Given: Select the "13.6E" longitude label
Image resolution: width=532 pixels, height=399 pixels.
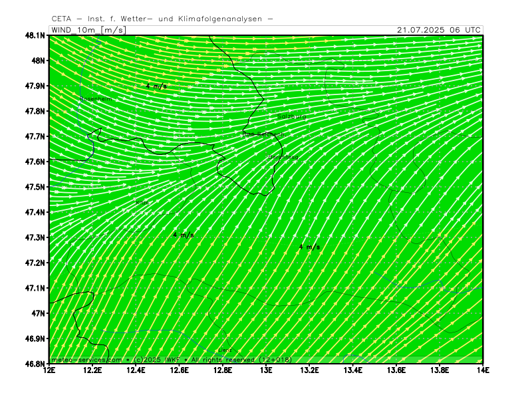Looking at the screenshot, I should (x=396, y=370).
